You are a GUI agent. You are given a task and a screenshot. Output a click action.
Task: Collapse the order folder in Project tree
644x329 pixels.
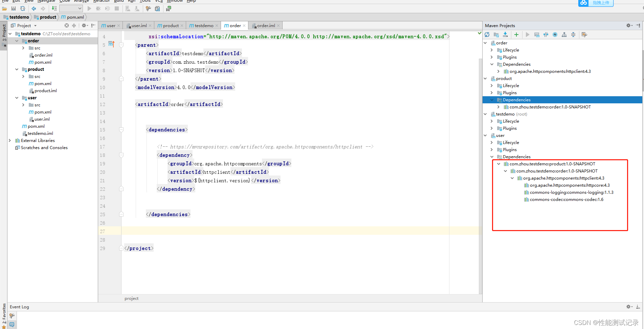(17, 41)
